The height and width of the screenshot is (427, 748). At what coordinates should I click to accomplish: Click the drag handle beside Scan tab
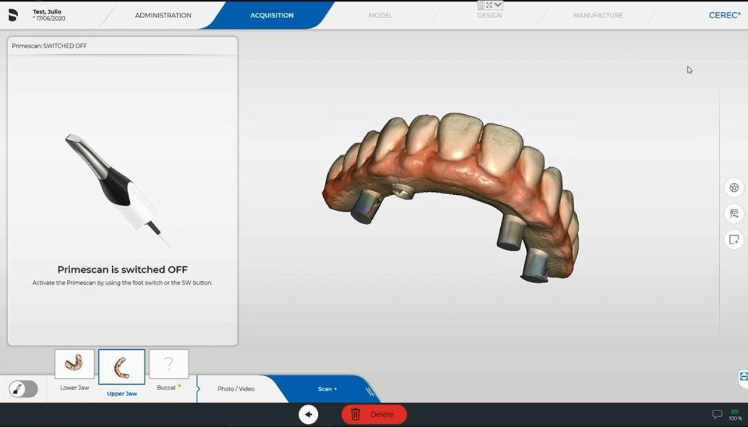(x=370, y=392)
